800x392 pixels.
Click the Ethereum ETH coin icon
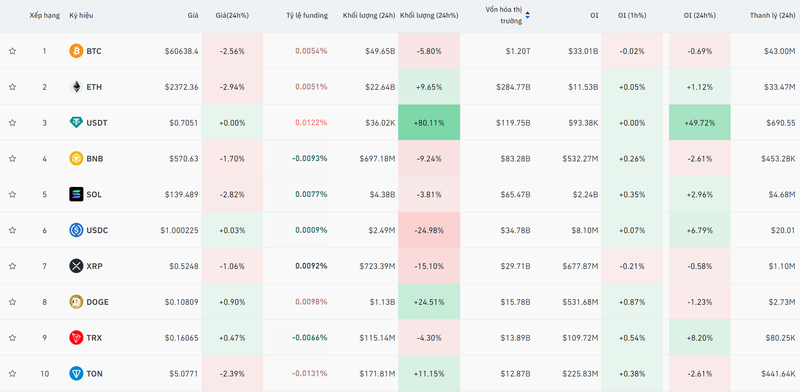(x=76, y=87)
